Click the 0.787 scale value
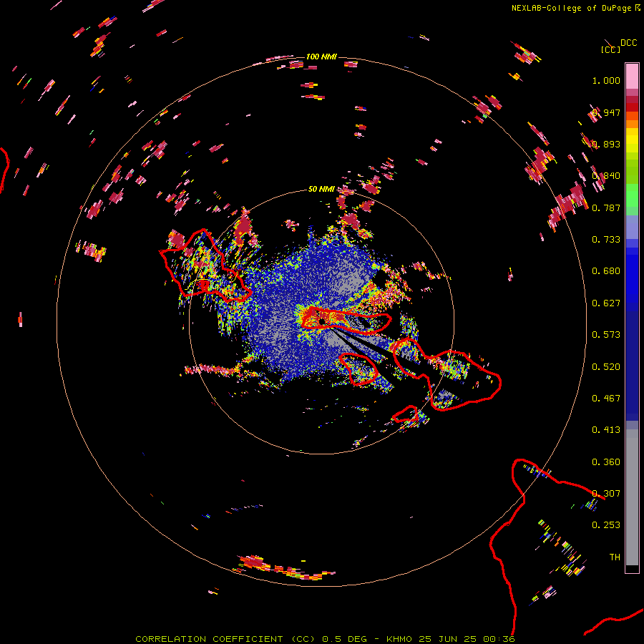 tap(606, 208)
